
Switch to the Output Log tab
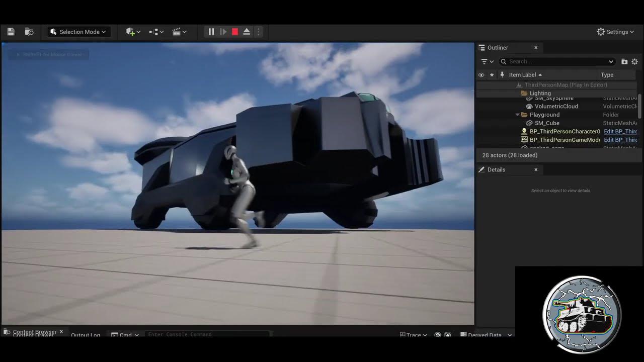coord(86,334)
